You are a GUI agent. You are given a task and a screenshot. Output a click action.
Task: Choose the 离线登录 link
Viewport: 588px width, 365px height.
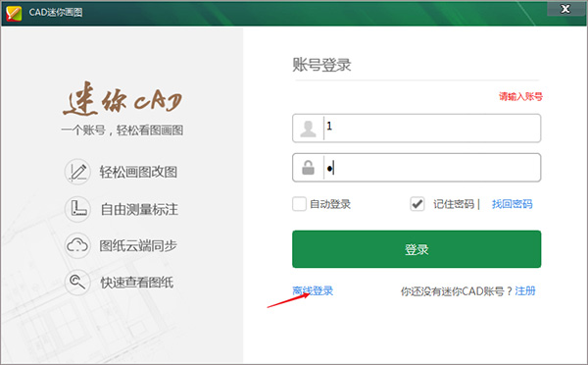313,290
